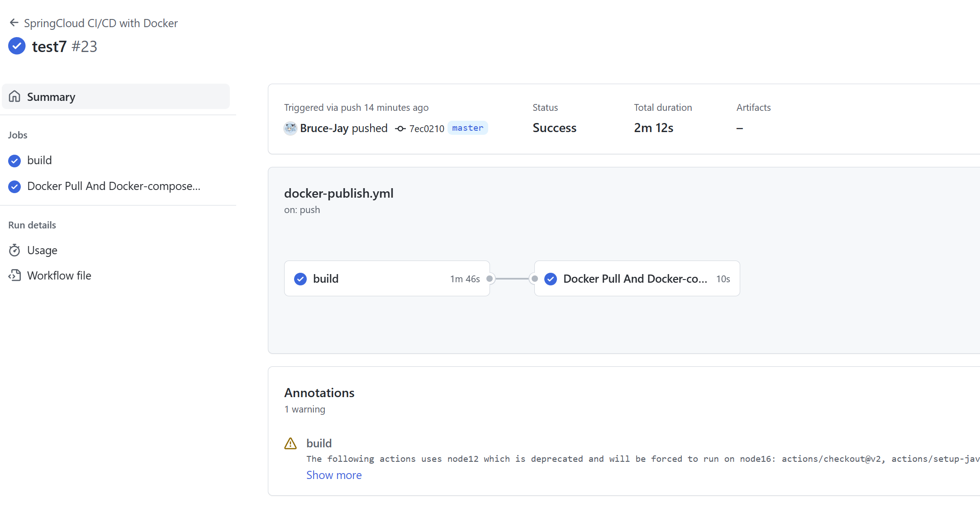Open the Workflow file page
Screen dimensions: 980x531
[x=59, y=275]
